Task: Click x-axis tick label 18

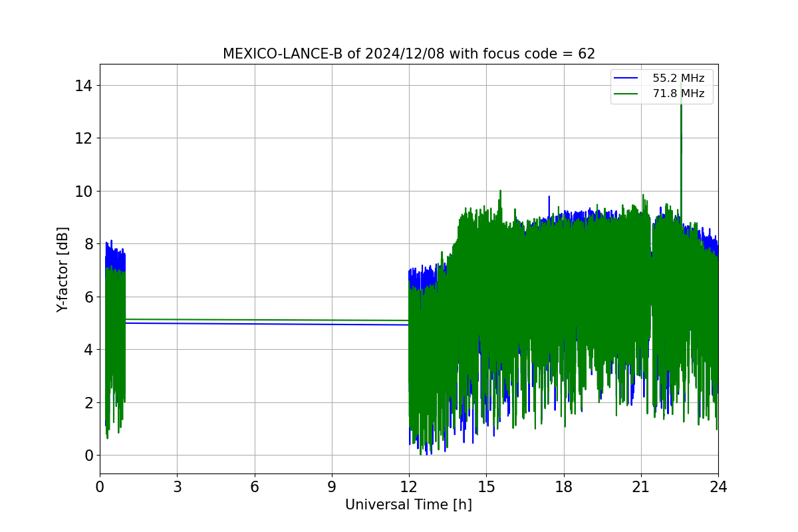Action: tap(564, 486)
